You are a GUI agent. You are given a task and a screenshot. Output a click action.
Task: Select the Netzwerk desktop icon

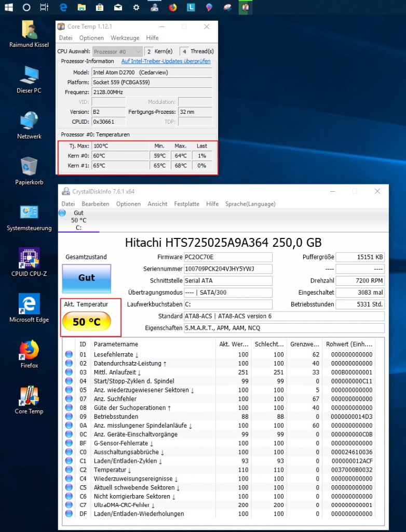click(x=29, y=126)
